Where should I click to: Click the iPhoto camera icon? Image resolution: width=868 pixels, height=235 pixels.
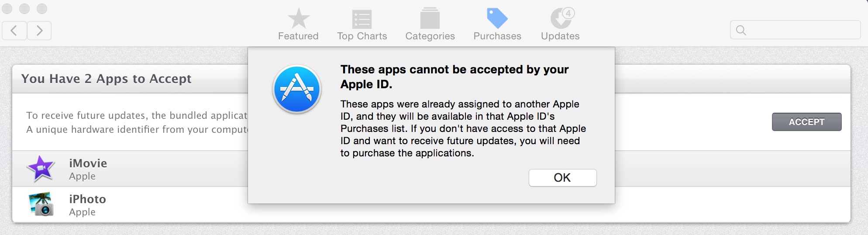[x=41, y=204]
